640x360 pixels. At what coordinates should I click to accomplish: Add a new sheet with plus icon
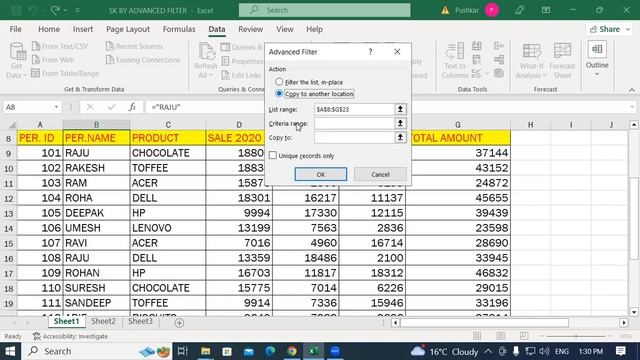coord(179,323)
